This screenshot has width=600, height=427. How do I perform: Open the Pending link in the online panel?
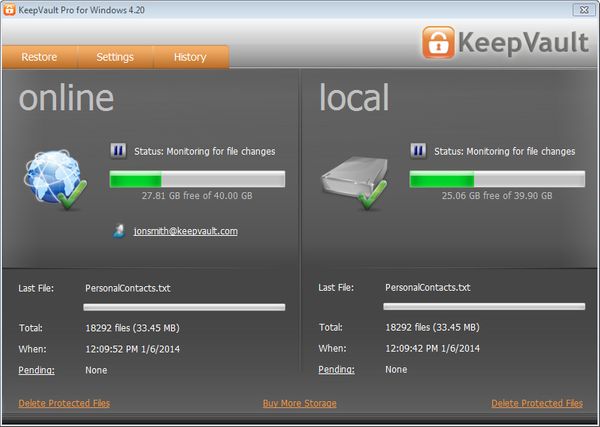36,370
